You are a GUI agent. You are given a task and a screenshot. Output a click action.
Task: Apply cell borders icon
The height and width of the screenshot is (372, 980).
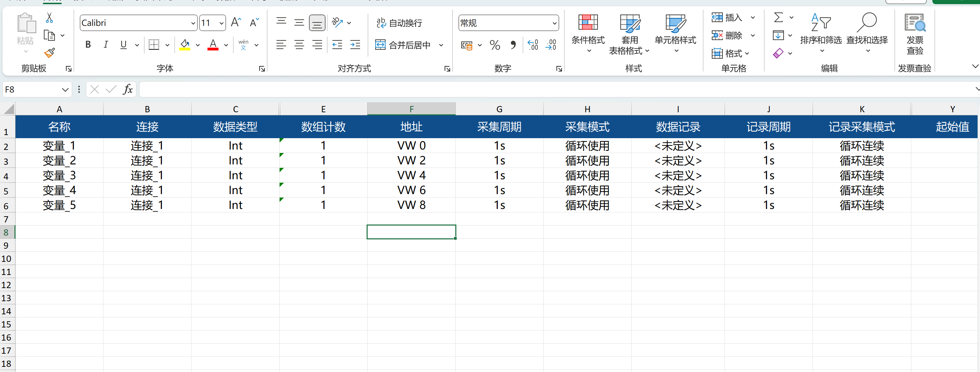[154, 45]
